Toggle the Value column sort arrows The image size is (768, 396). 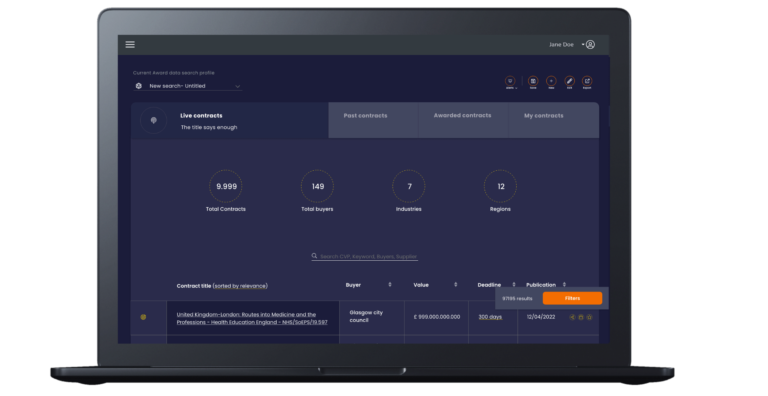click(x=456, y=284)
